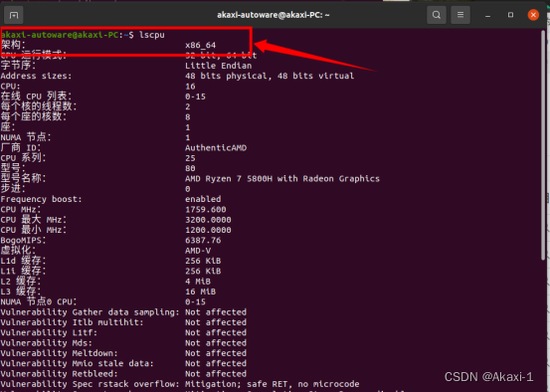Image resolution: width=550 pixels, height=392 pixels.
Task: Select the value 25 for CPU 系列
Action: (x=190, y=158)
